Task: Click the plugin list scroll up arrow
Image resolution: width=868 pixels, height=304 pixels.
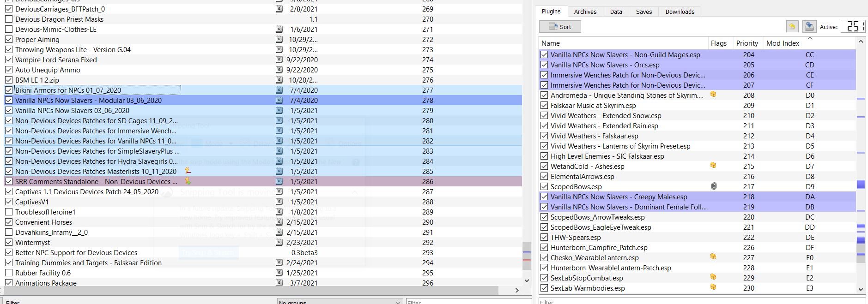Action: click(x=861, y=42)
